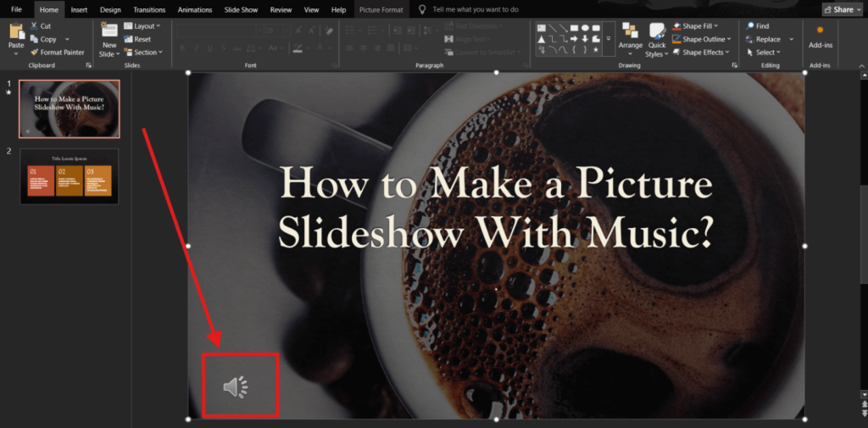
Task: Switch to the Insert tab
Action: point(79,9)
